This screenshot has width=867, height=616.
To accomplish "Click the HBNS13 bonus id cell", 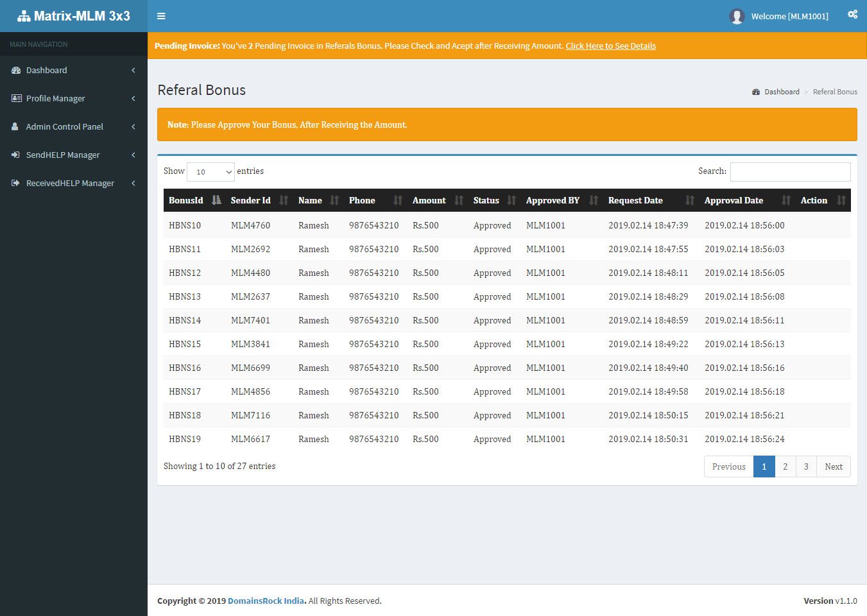I will click(x=185, y=296).
